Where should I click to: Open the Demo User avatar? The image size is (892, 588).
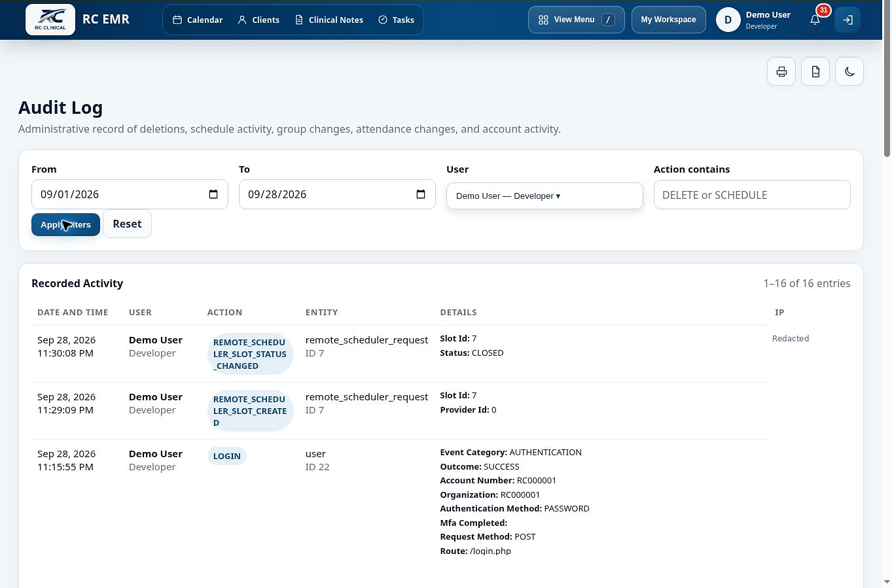coord(728,20)
